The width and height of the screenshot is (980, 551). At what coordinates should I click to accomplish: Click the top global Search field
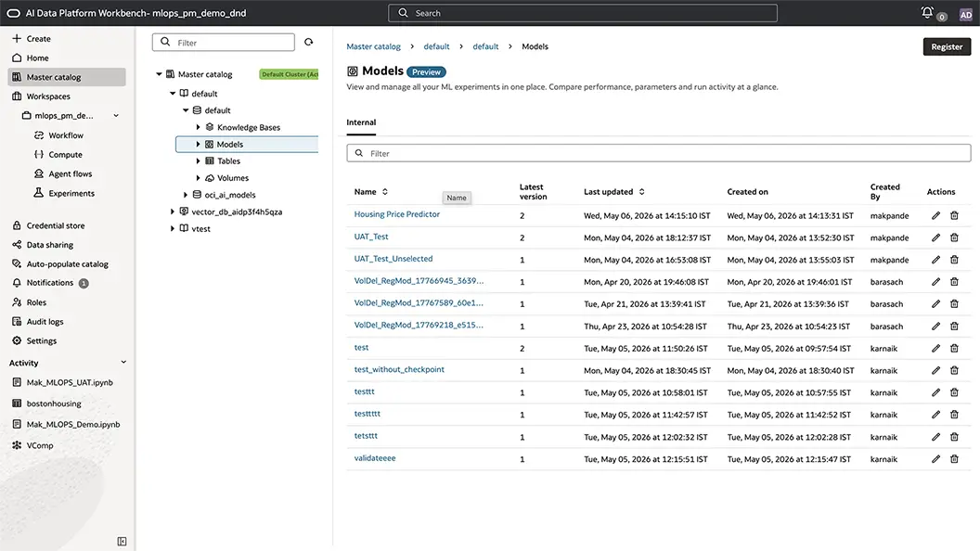tap(583, 13)
